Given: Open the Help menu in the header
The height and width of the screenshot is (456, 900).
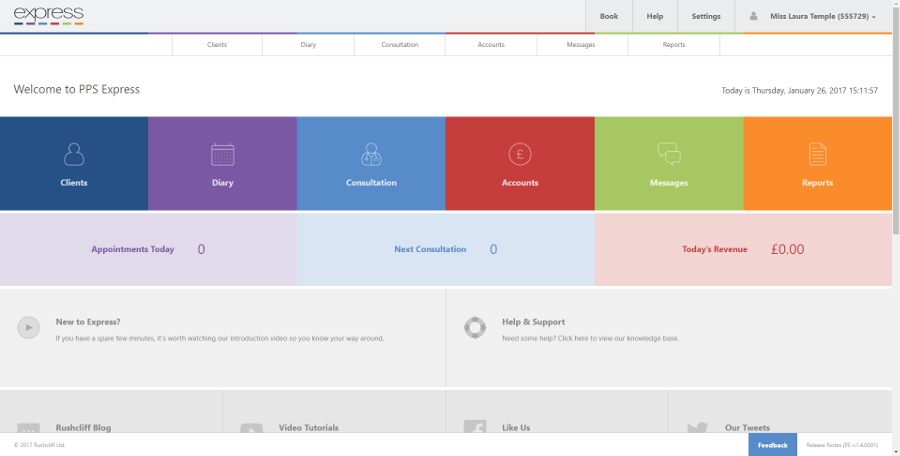Looking at the screenshot, I should tap(655, 16).
